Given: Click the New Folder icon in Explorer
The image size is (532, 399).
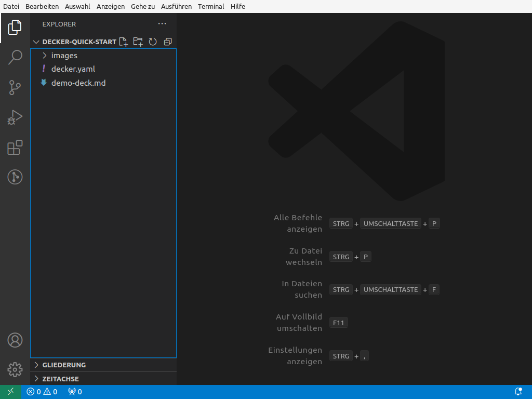Looking at the screenshot, I should (138, 42).
